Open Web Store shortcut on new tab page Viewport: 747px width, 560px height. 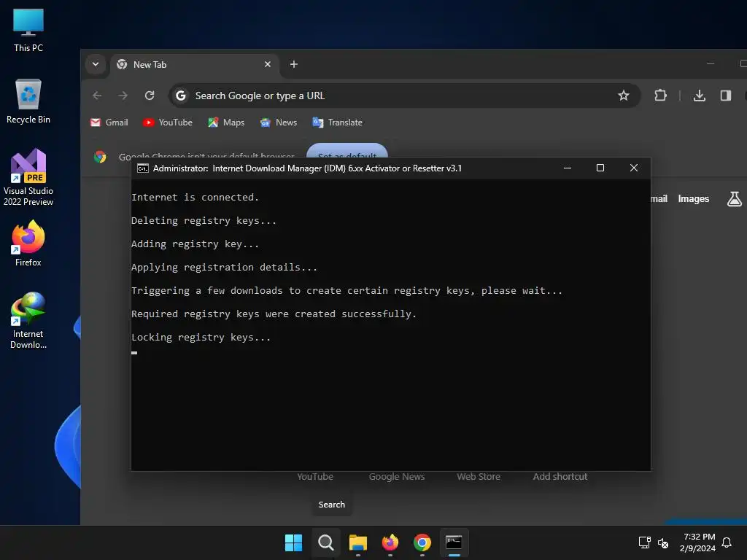pos(479,477)
